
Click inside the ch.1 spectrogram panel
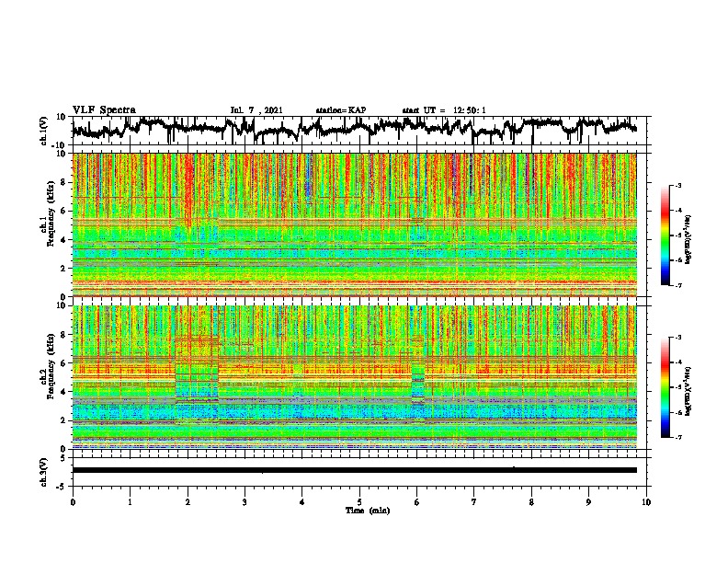coord(355,224)
